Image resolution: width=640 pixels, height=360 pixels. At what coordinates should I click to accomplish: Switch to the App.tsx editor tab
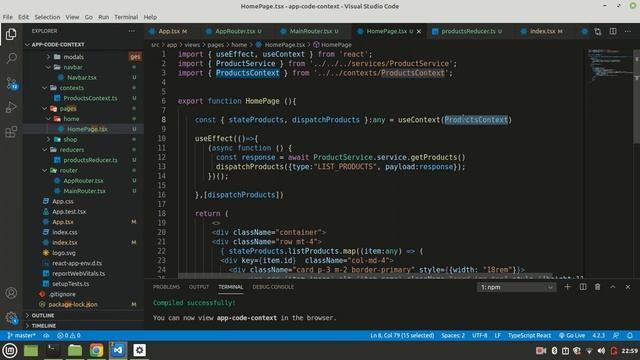[168, 31]
